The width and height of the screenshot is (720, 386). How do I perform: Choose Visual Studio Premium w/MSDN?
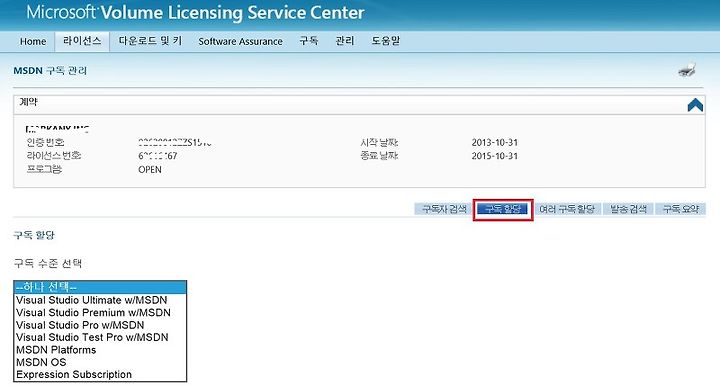click(x=100, y=313)
